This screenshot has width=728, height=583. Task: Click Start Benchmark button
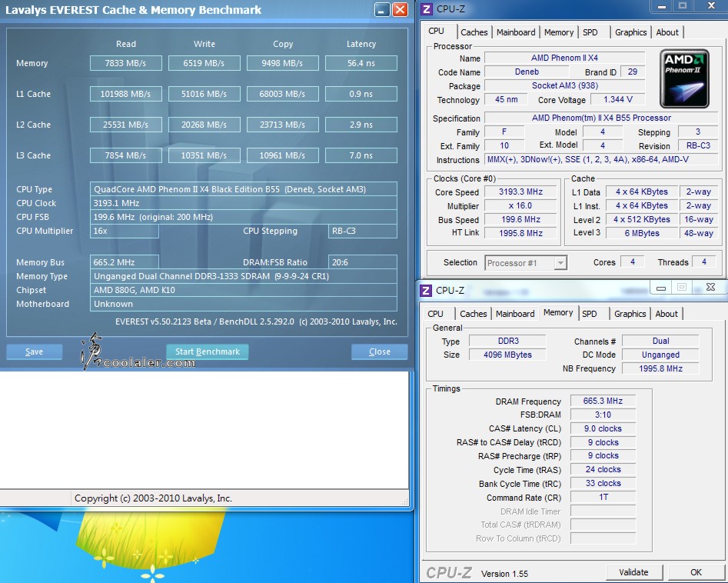pos(208,351)
